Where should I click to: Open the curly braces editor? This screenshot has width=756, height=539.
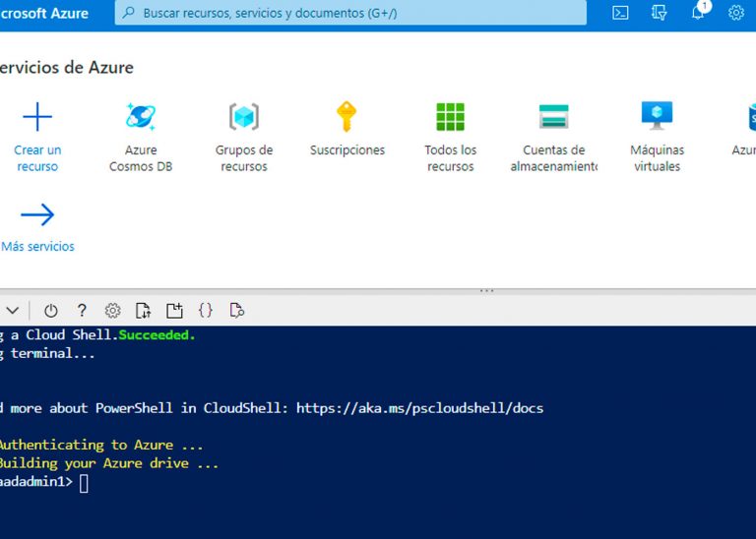coord(205,310)
